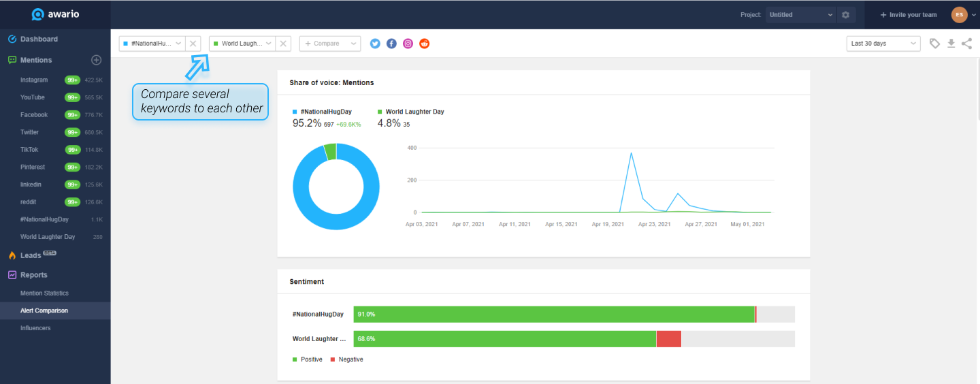This screenshot has height=384, width=980.
Task: Remove World Laughter Day alert from comparison
Action: pyautogui.click(x=284, y=44)
